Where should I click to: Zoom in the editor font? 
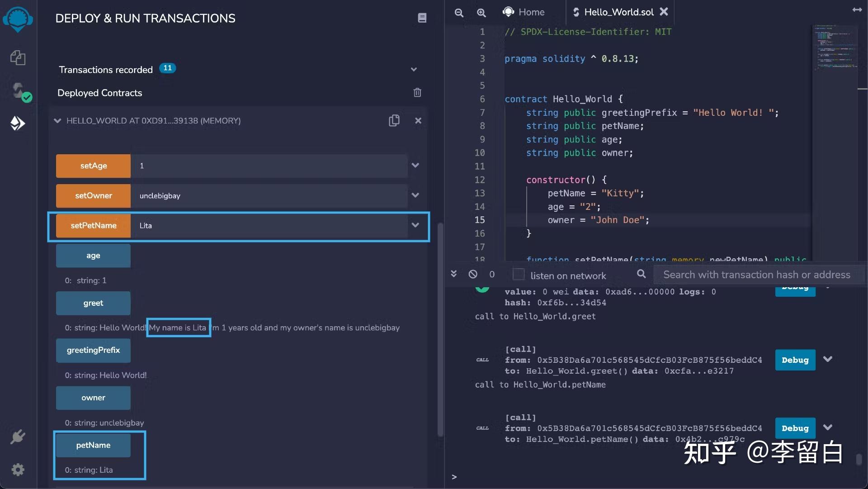[481, 13]
